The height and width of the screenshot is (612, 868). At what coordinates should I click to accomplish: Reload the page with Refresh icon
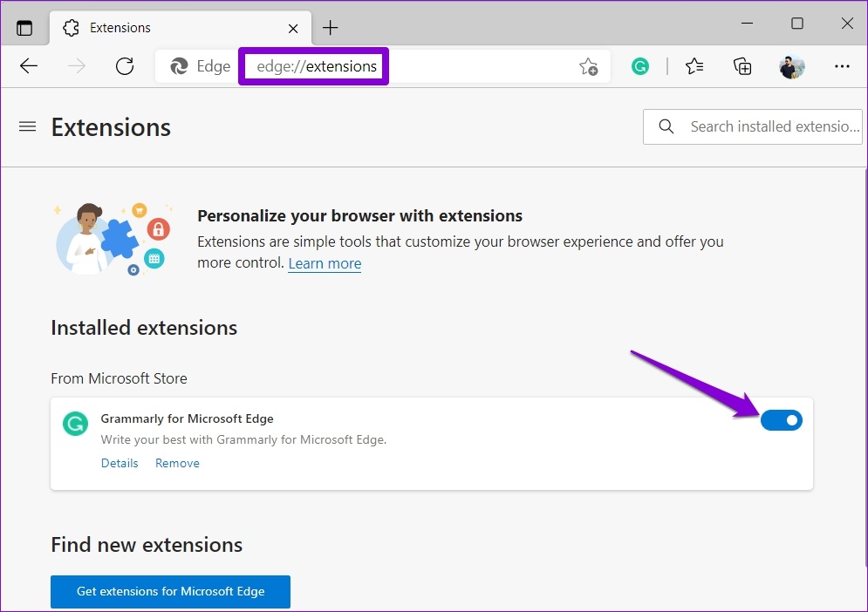[x=125, y=66]
